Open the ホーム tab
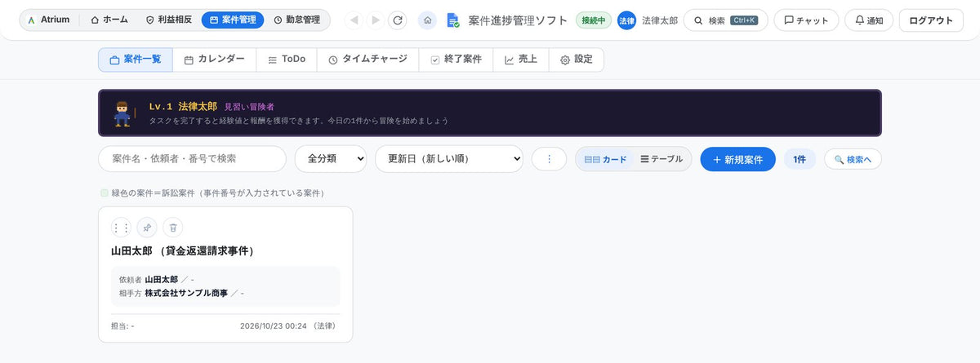The image size is (980, 363). click(x=109, y=20)
